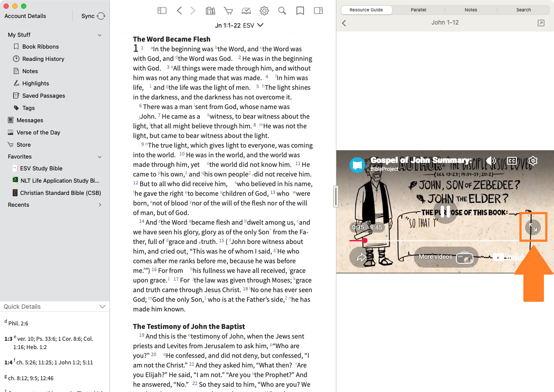Open the YouTube logo link

(508, 257)
